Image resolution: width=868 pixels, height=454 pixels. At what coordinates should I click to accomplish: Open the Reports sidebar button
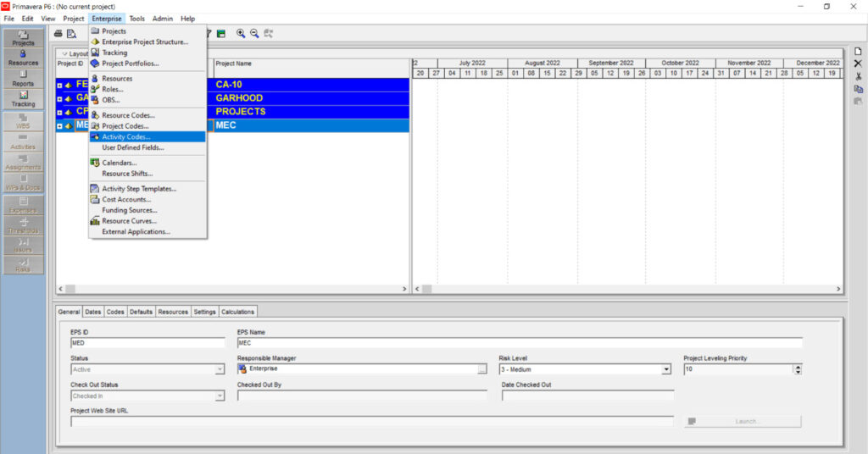(x=23, y=79)
